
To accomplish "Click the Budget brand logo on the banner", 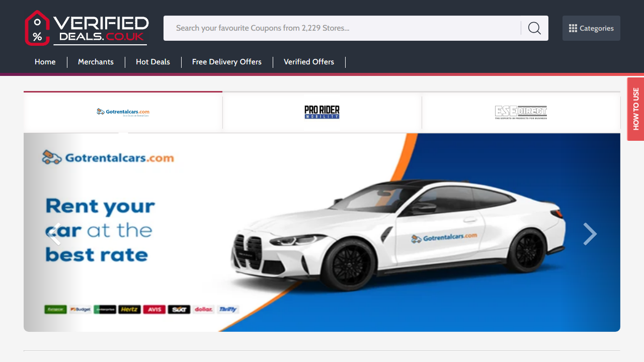I will (80, 309).
